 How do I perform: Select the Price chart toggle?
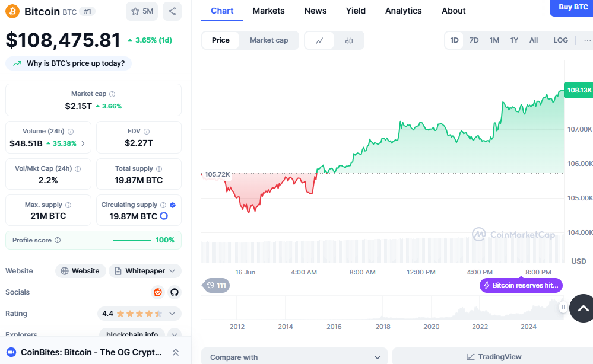click(x=220, y=40)
